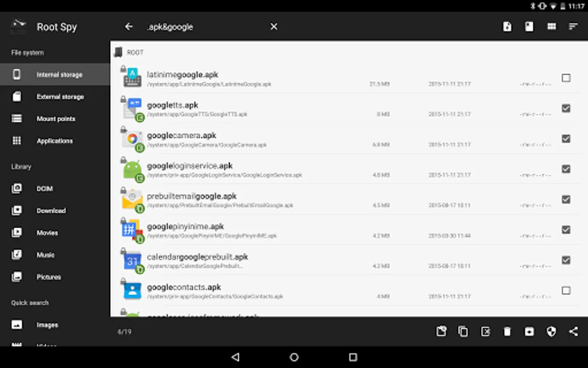
Task: Tap Android recent apps button
Action: (353, 357)
